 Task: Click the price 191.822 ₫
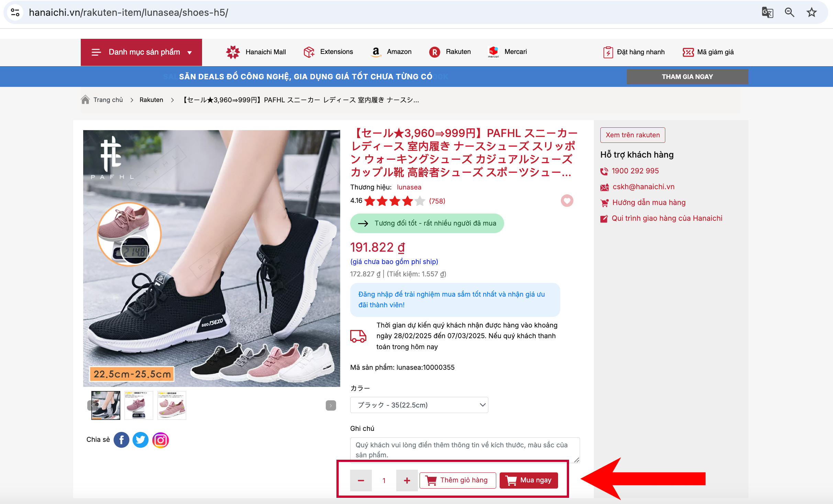tap(378, 247)
